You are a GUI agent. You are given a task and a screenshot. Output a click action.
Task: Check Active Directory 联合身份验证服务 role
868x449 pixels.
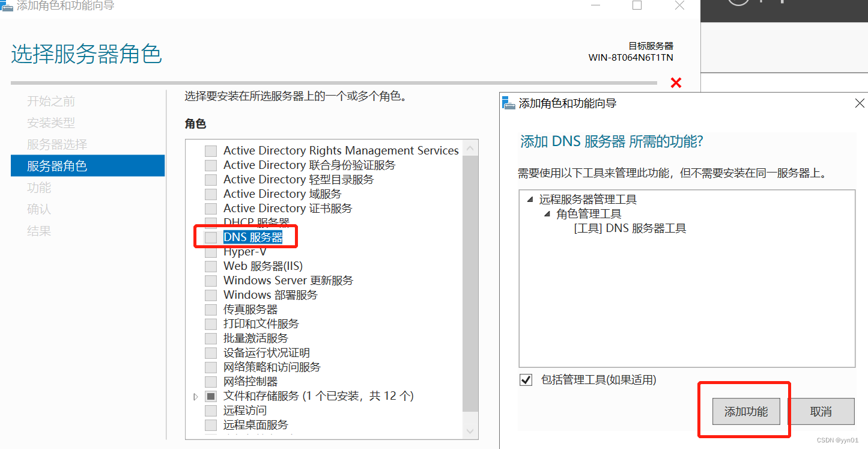[210, 165]
